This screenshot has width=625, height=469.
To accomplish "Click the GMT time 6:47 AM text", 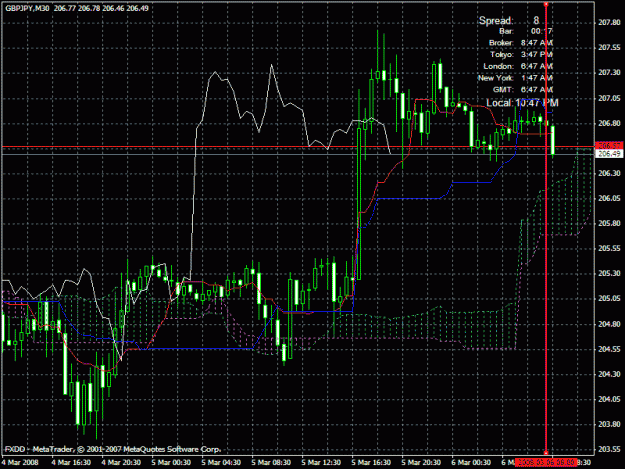I will click(537, 89).
